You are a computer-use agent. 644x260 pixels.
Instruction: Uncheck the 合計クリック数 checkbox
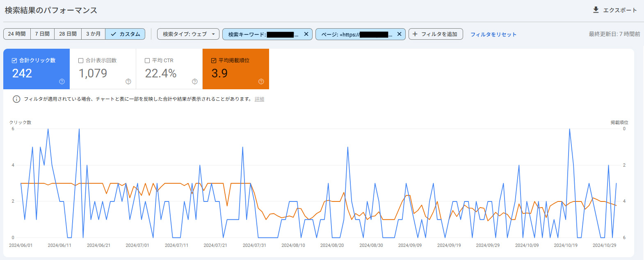coord(14,61)
